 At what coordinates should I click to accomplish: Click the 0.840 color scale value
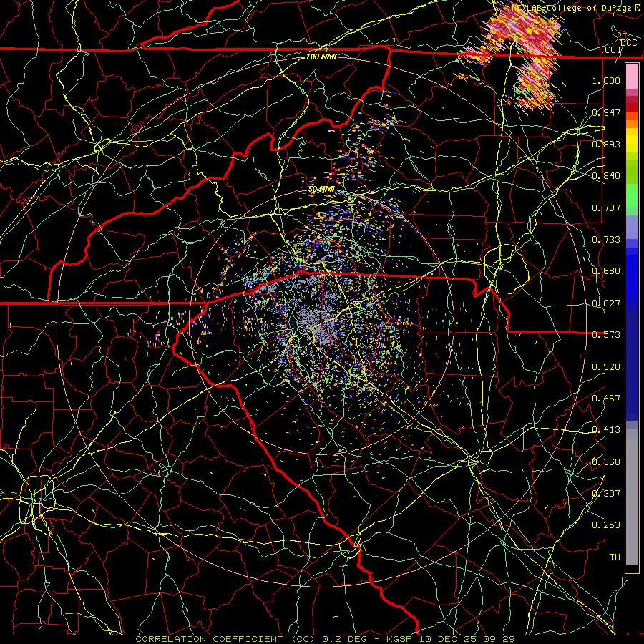click(606, 176)
